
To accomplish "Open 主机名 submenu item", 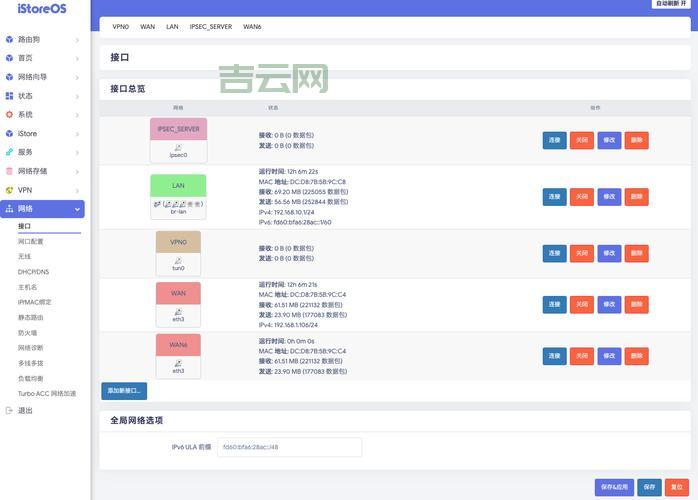I will point(27,287).
